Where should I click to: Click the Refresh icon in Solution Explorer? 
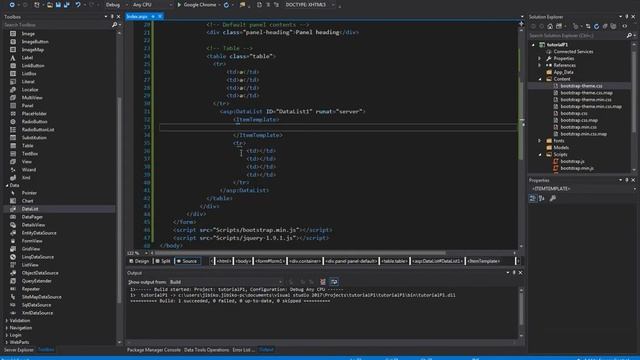(596, 27)
